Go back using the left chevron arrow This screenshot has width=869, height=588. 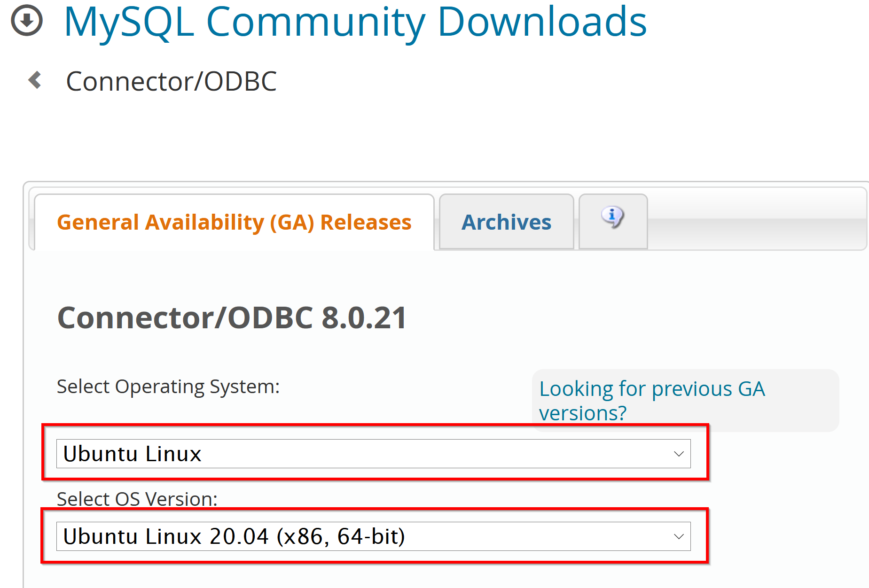point(35,80)
